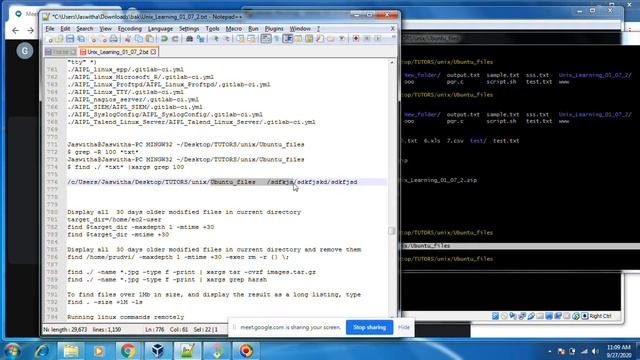Open the Windows Start button
Screen dimensions: 640x360
pos(12,351)
